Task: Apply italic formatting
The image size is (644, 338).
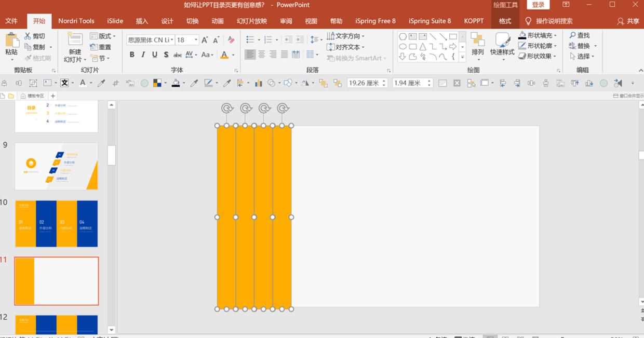Action: [143, 55]
